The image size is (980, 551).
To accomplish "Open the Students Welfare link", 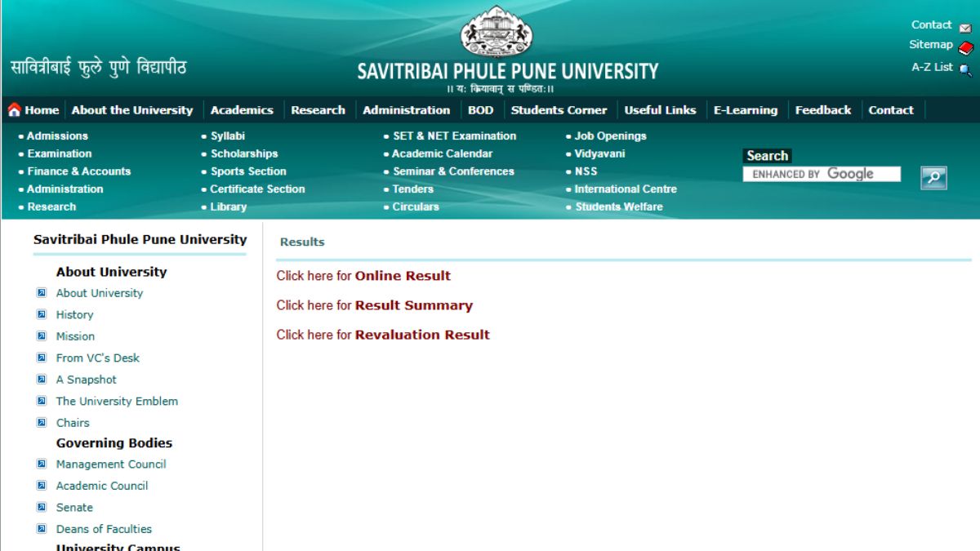I will click(619, 207).
